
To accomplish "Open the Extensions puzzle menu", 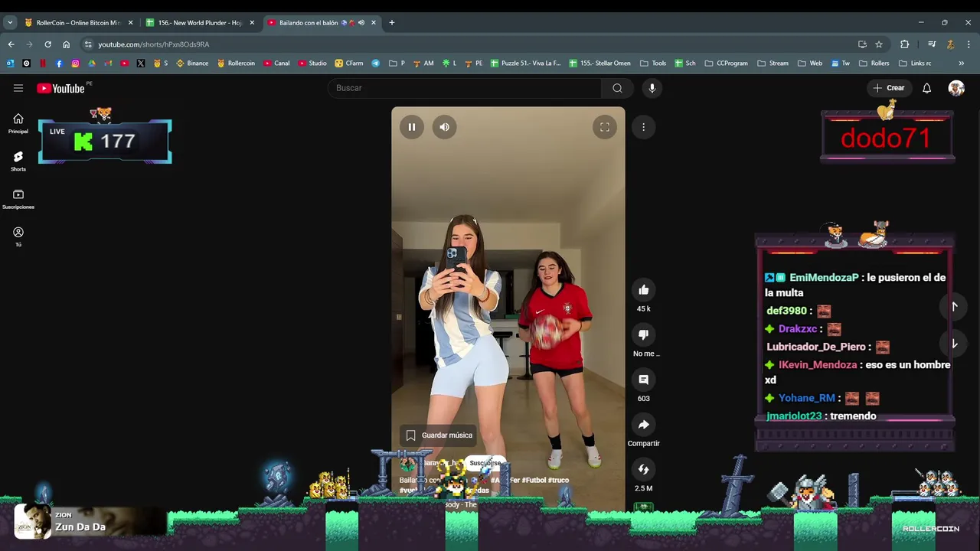I will [904, 44].
